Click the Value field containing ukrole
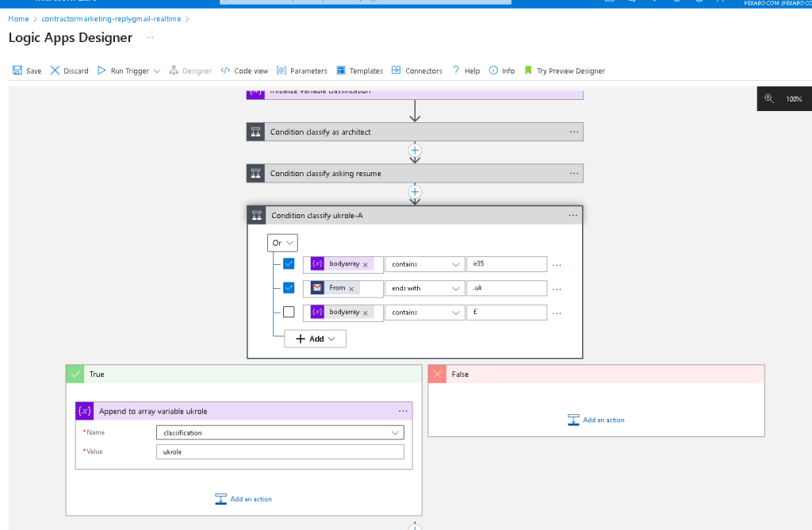The width and height of the screenshot is (812, 530). click(280, 451)
